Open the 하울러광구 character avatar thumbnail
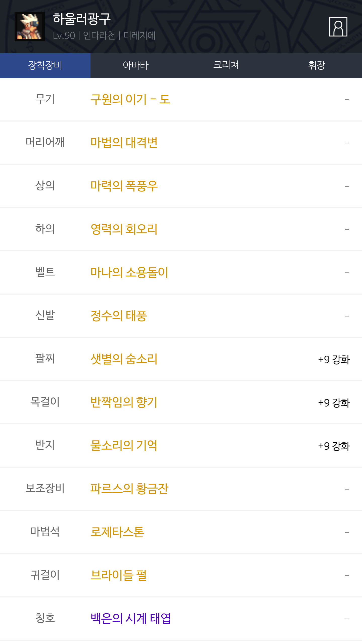 30,27
